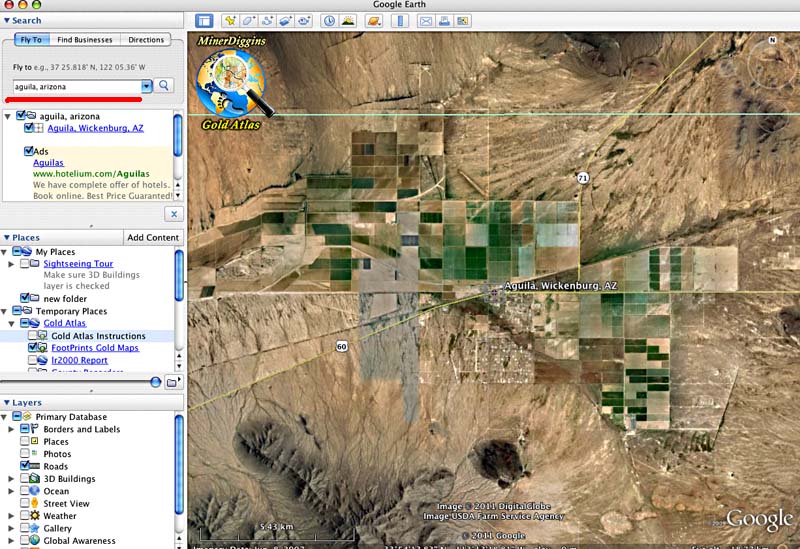
Task: Open the Ruler tool
Action: [400, 21]
